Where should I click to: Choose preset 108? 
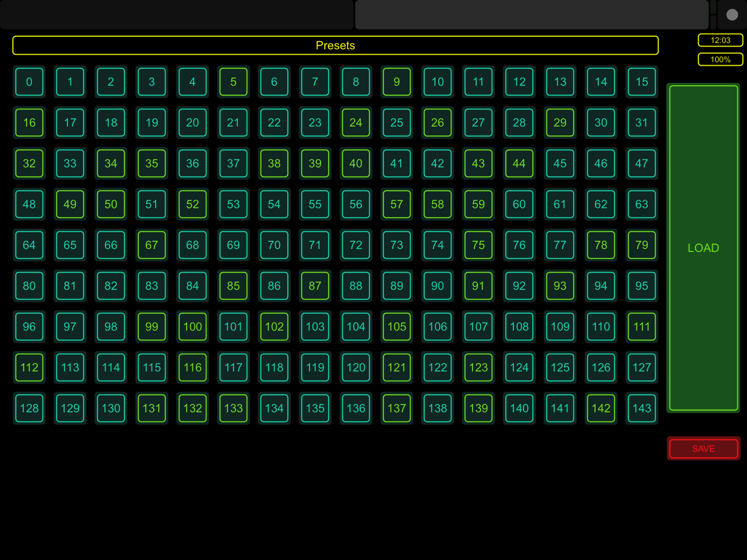(519, 327)
